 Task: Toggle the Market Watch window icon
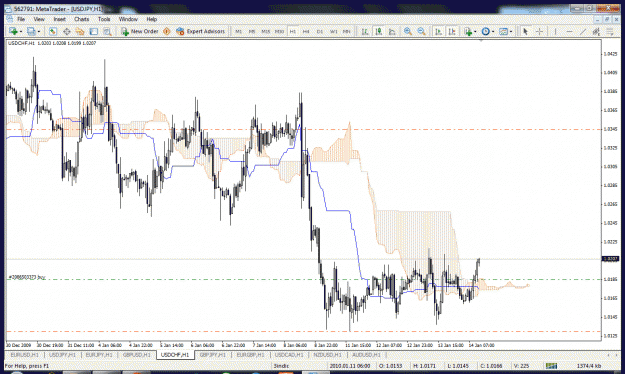click(x=53, y=31)
